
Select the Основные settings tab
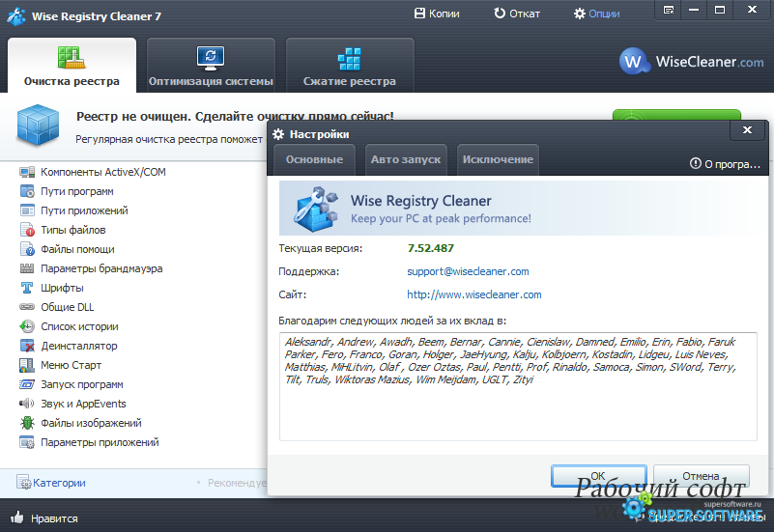(x=314, y=159)
